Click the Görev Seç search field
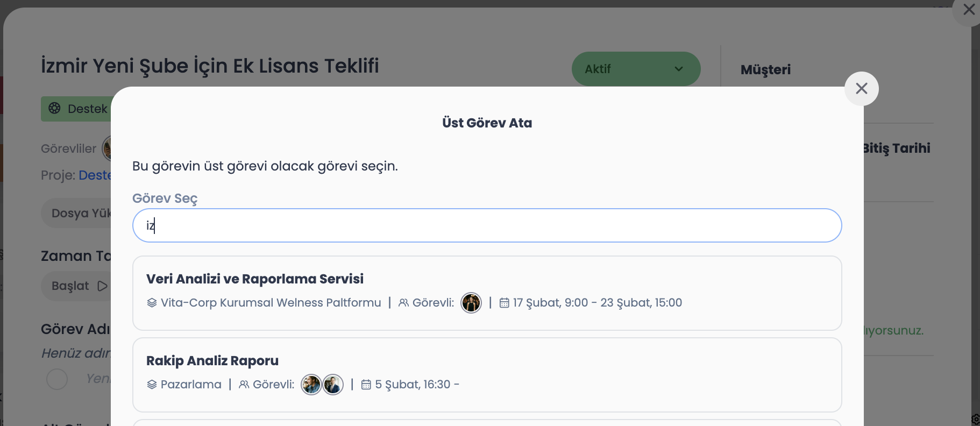This screenshot has width=980, height=426. 487,225
